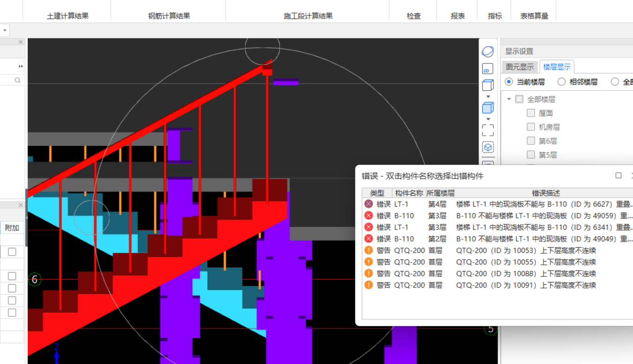Click the double-arrow expand icon in left panel
The width and height of the screenshot is (633, 364).
tap(21, 66)
